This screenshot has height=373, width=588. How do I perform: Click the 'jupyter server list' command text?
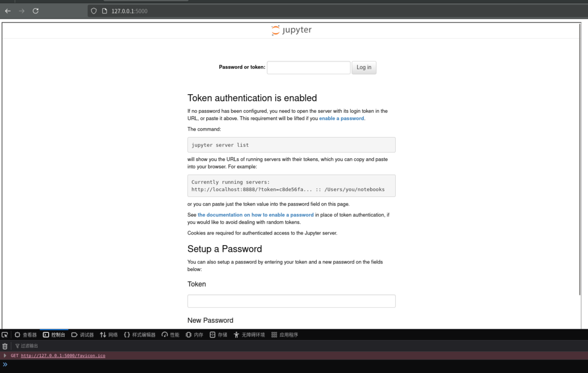point(220,145)
